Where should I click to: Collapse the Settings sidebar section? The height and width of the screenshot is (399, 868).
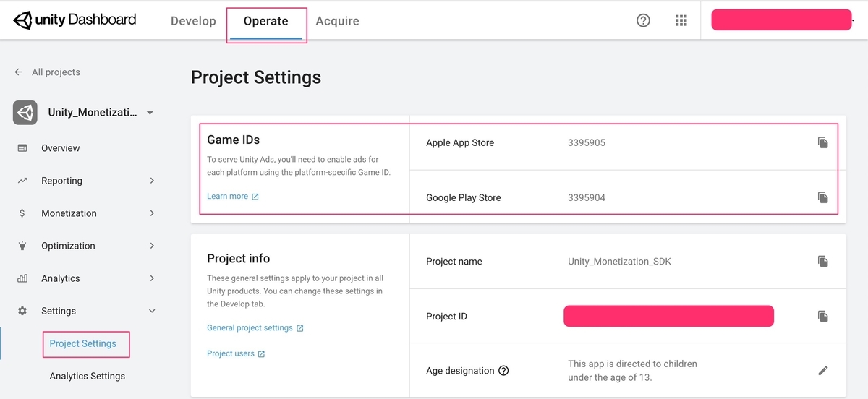(x=152, y=311)
